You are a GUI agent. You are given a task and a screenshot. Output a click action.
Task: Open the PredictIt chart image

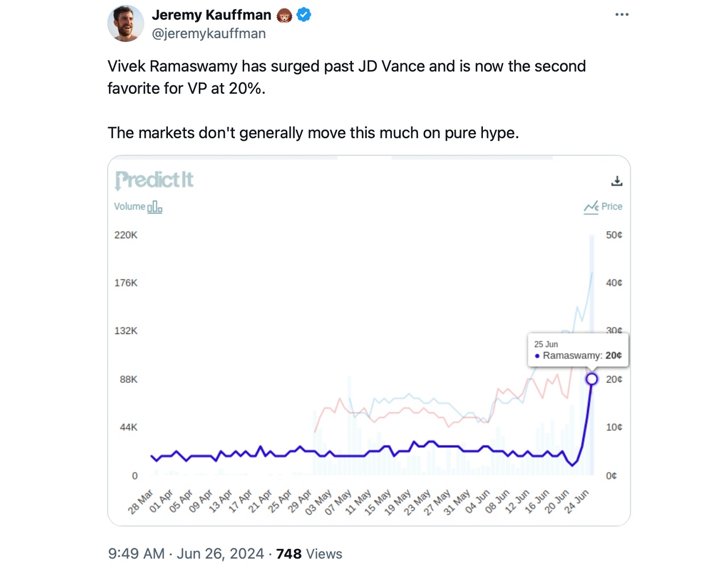tap(369, 340)
